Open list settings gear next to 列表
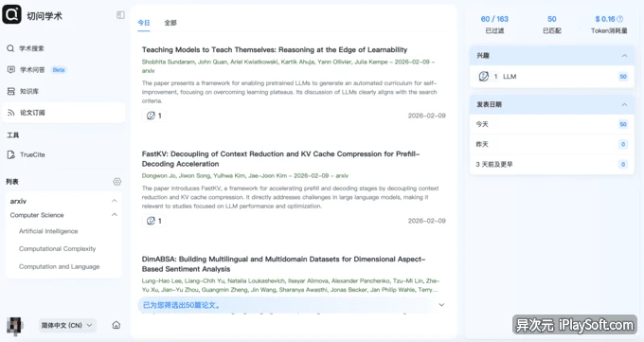 click(117, 182)
